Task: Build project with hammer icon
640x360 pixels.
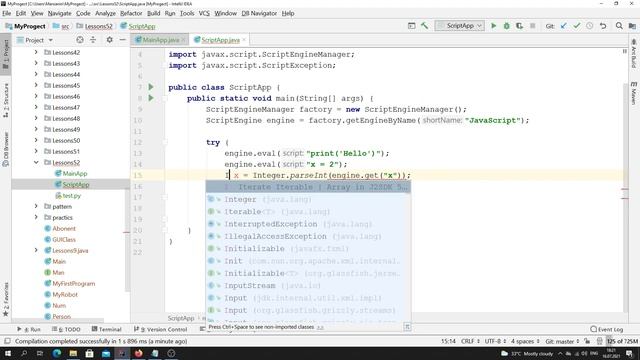Action: [424, 26]
